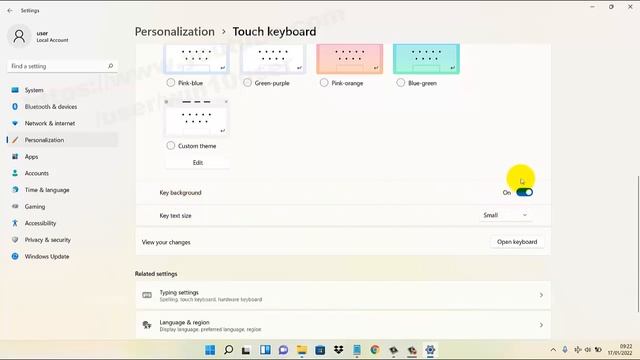Pick the Pink-orange keyboard theme preview
Viewport: 640px width, 360px height.
point(350,59)
